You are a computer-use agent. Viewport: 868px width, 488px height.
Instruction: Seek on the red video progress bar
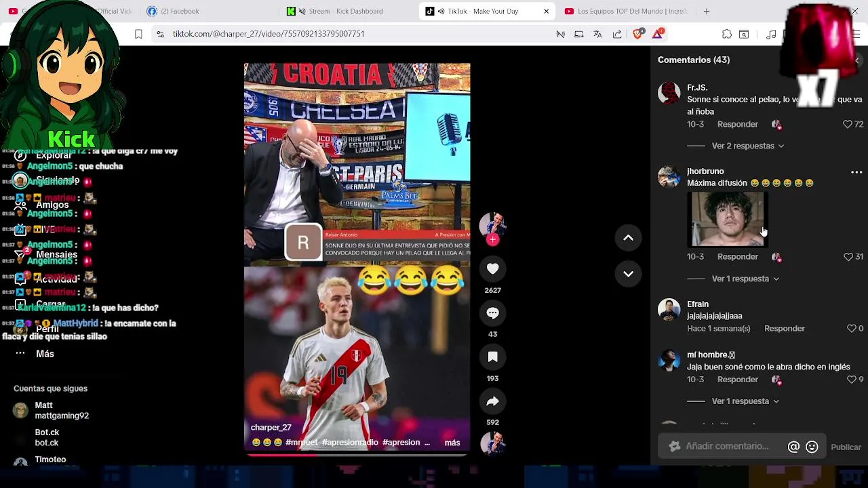[x=356, y=455]
